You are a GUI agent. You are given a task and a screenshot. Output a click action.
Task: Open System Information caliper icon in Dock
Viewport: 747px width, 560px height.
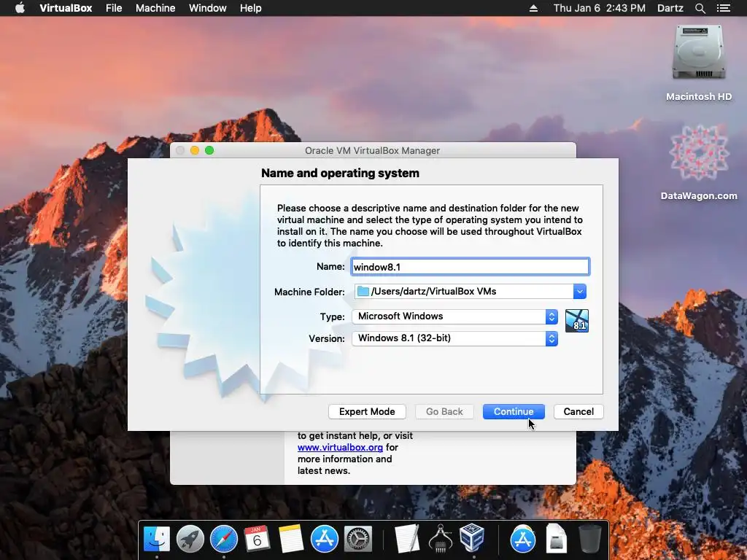pos(441,539)
